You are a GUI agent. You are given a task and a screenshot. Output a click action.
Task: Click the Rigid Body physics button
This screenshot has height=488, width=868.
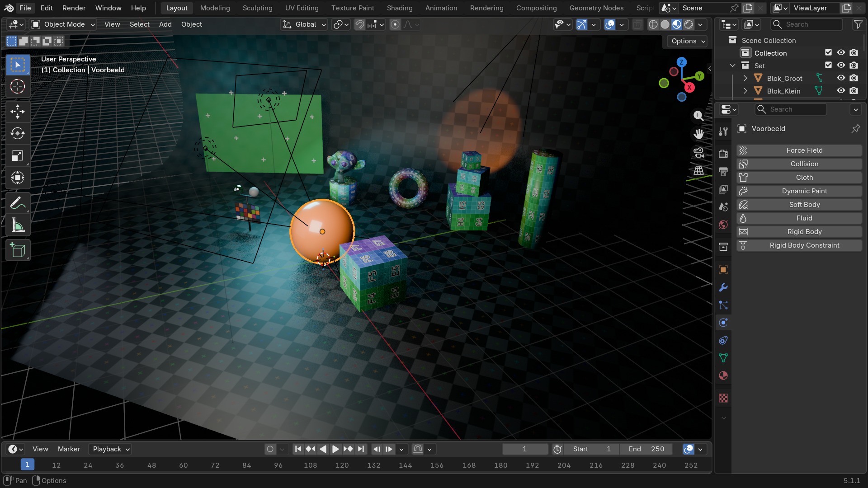click(x=799, y=232)
